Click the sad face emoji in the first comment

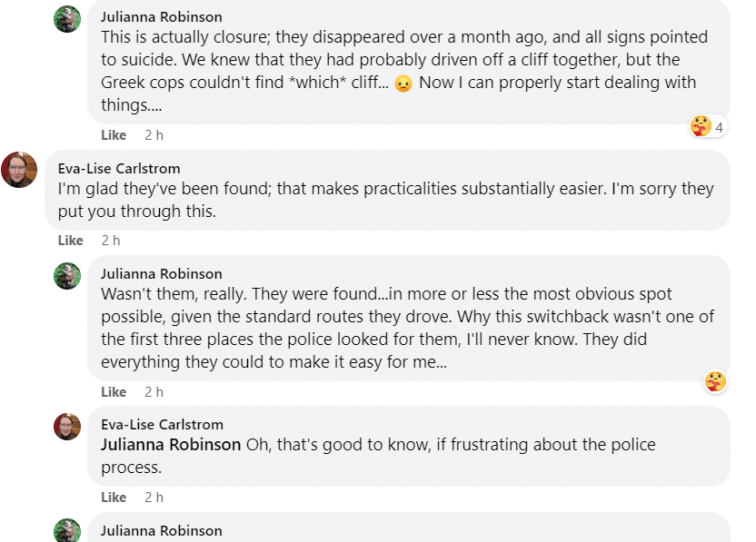coord(403,84)
